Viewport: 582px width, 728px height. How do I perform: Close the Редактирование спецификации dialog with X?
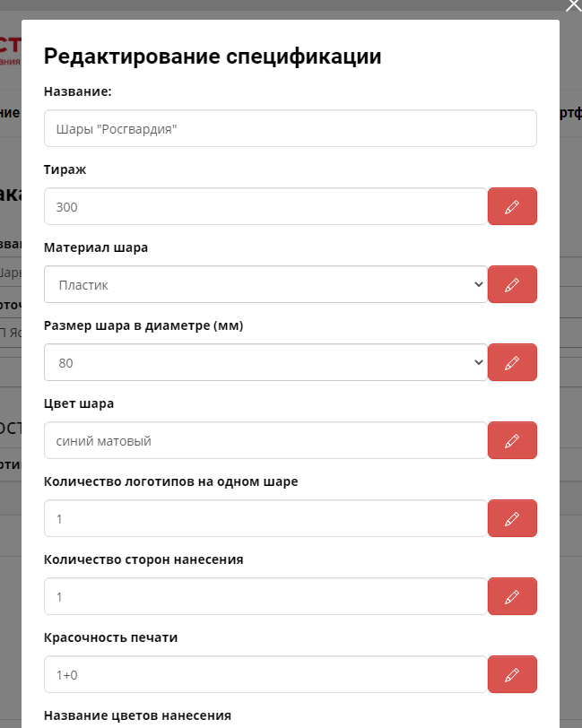(x=574, y=5)
